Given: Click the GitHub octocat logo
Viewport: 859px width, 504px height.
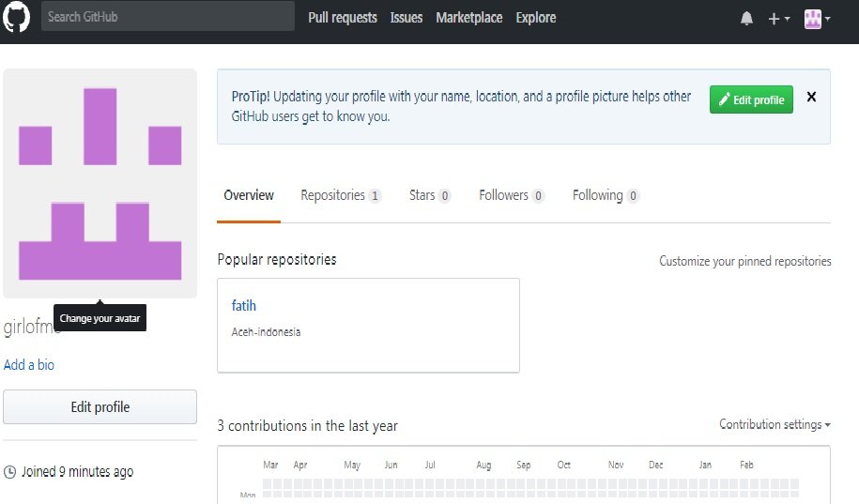Looking at the screenshot, I should (x=17, y=17).
